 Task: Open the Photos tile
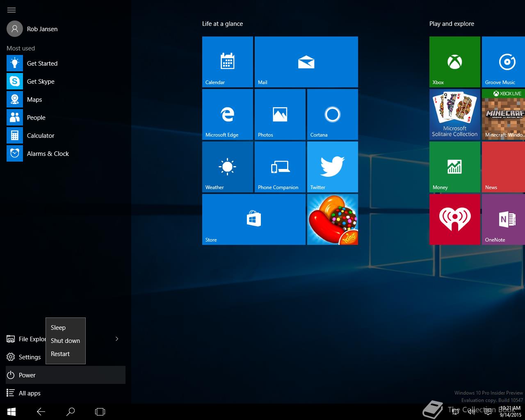click(x=280, y=114)
